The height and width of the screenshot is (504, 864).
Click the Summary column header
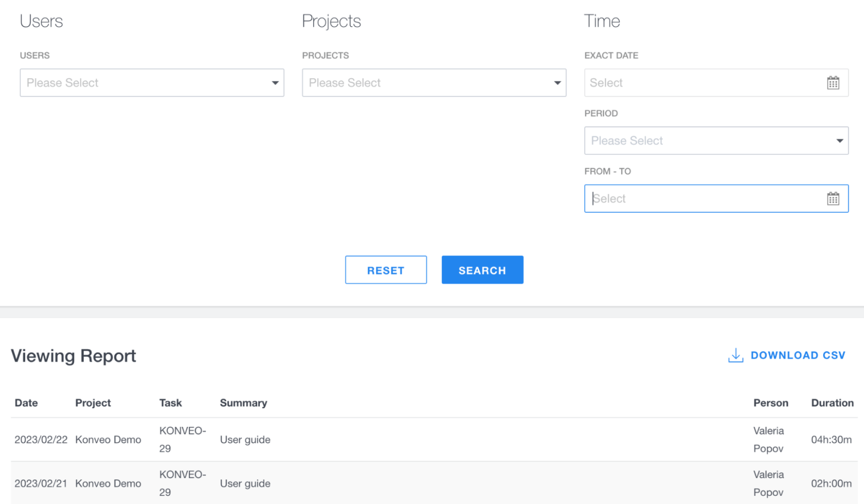point(243,403)
